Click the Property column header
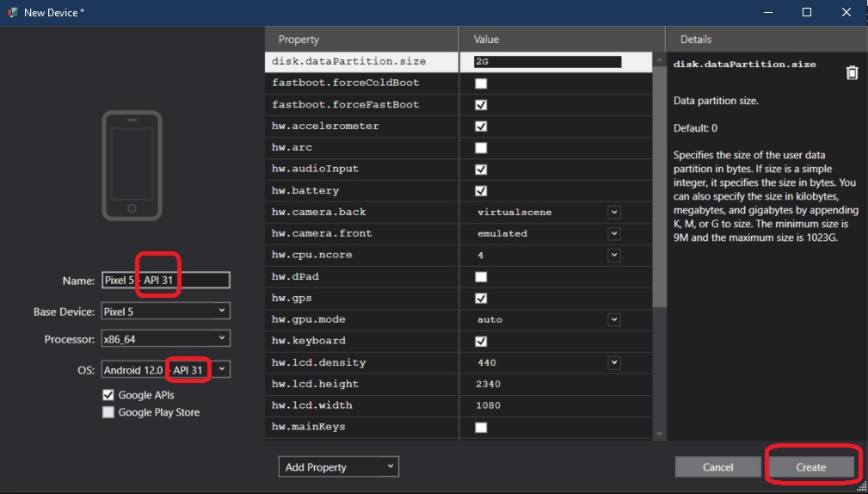This screenshot has width=868, height=494. click(x=362, y=40)
